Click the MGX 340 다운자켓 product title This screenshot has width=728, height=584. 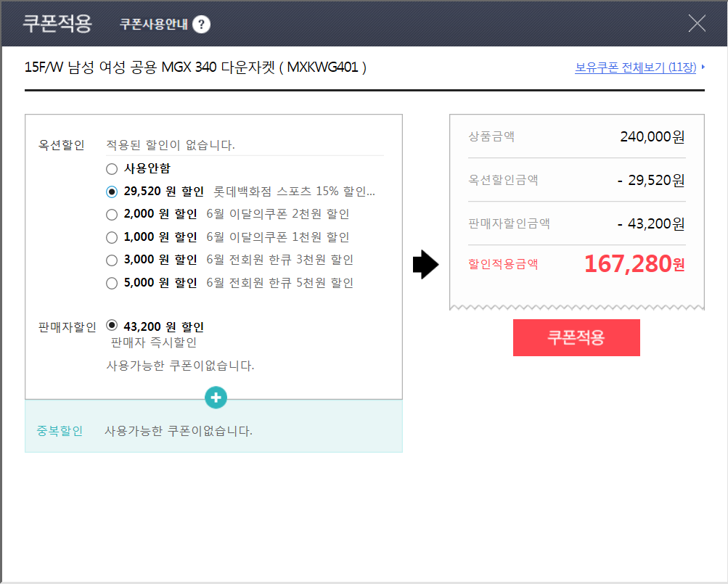pos(195,67)
